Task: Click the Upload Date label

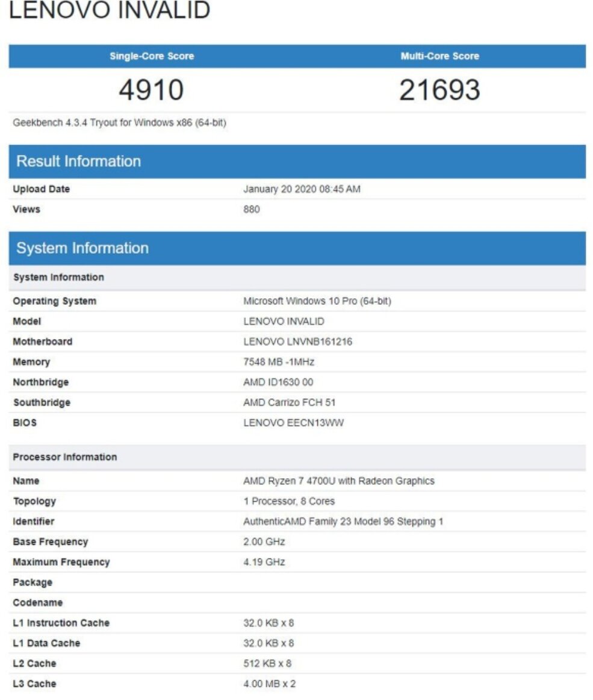Action: click(x=41, y=189)
